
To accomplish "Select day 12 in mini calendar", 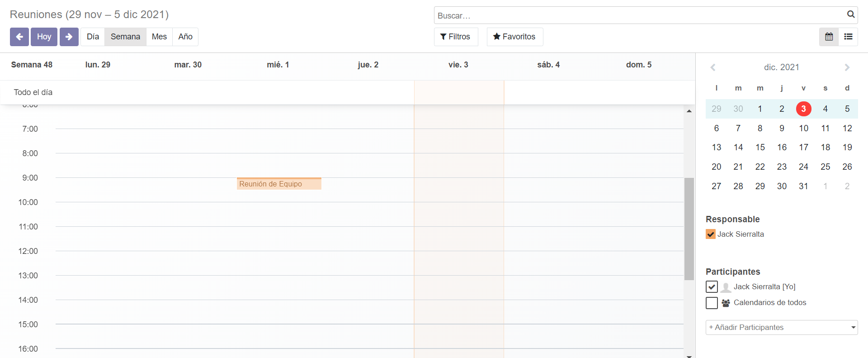I will coord(847,128).
